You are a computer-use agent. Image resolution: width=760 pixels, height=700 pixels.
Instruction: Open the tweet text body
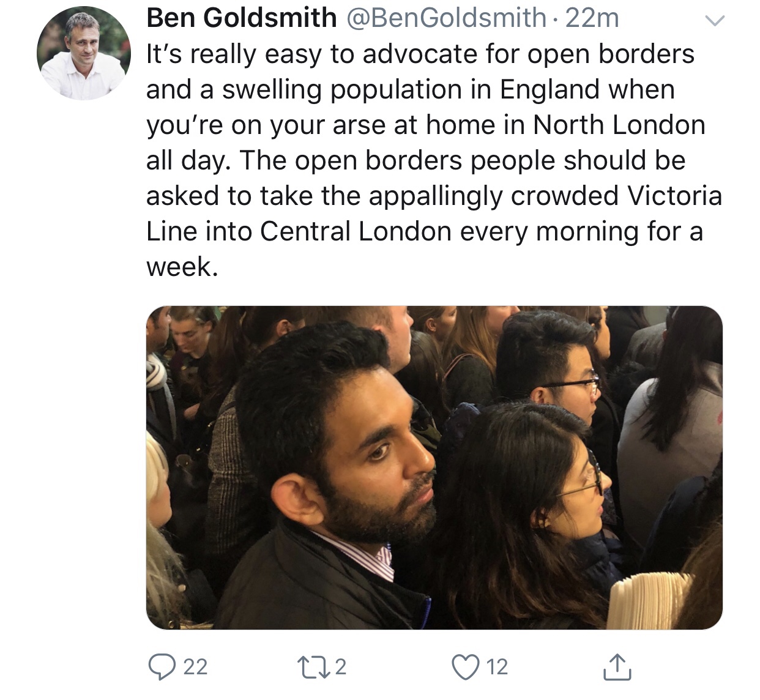coord(434,160)
